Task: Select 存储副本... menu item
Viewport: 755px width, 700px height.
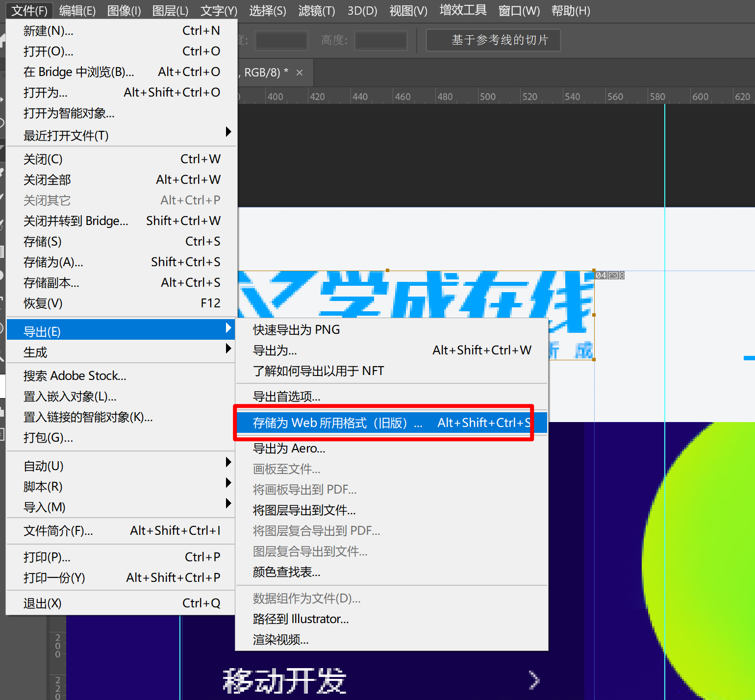Action: [x=122, y=283]
